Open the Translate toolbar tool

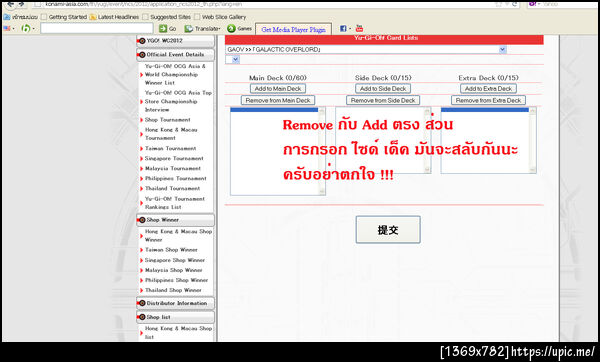(x=202, y=29)
